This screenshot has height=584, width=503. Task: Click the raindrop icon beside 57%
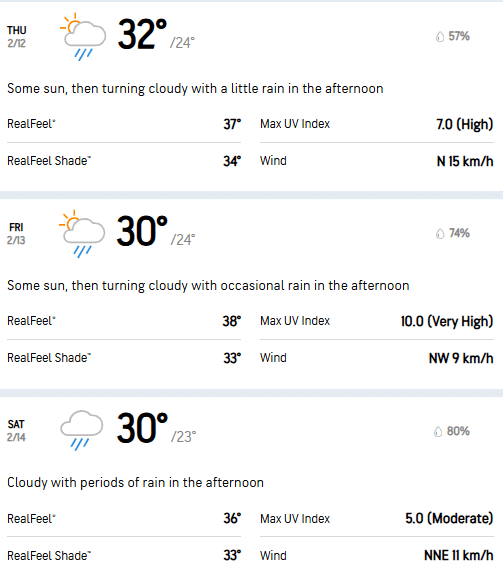tap(440, 37)
